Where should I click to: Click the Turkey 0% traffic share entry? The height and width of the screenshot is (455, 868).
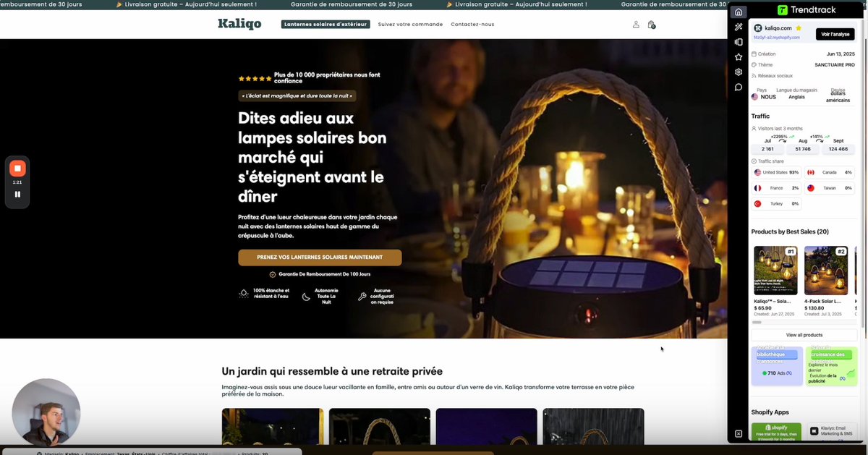(x=777, y=204)
